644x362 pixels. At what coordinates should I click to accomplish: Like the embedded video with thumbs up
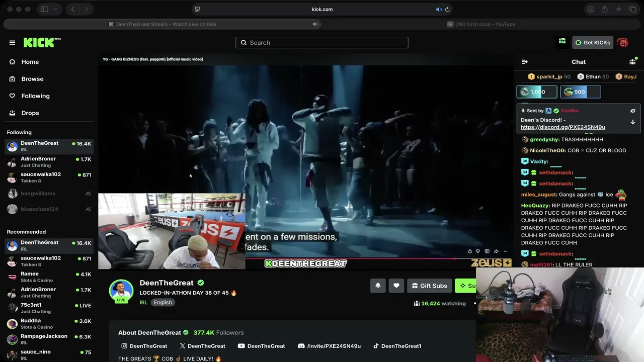(470, 251)
